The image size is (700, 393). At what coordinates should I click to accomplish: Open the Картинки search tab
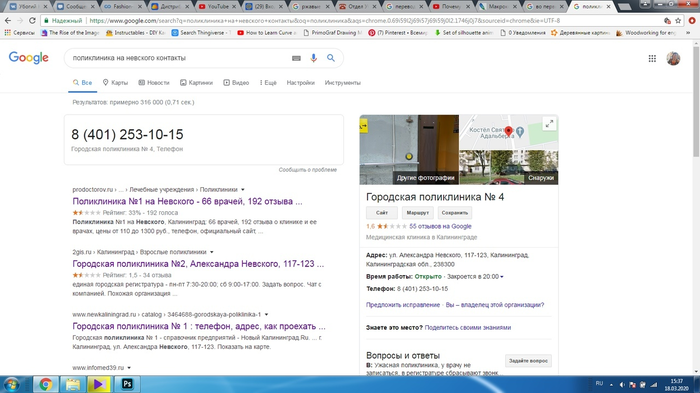pos(196,83)
